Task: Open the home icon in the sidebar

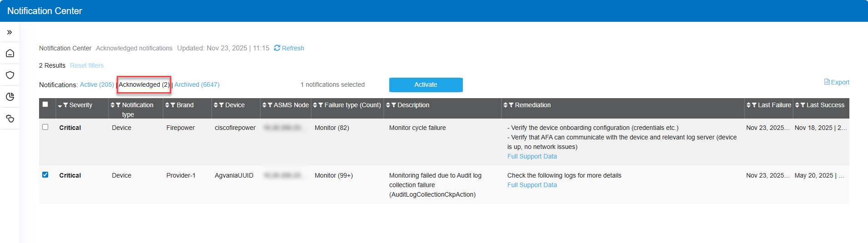Action: [x=10, y=54]
